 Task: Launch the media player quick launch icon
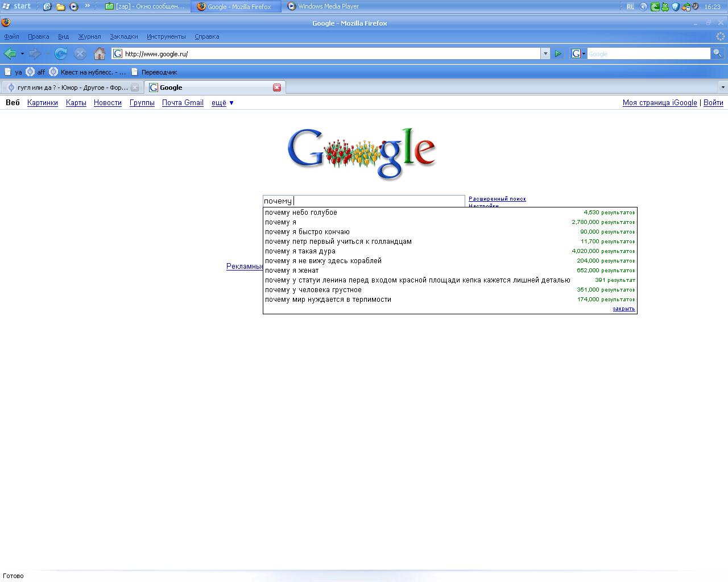(x=74, y=6)
